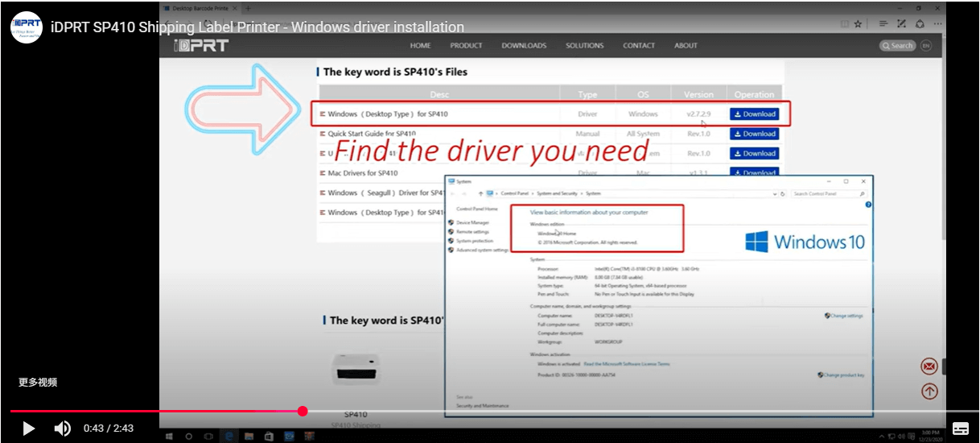Click the iDPRT logo on the website

pyautogui.click(x=202, y=45)
